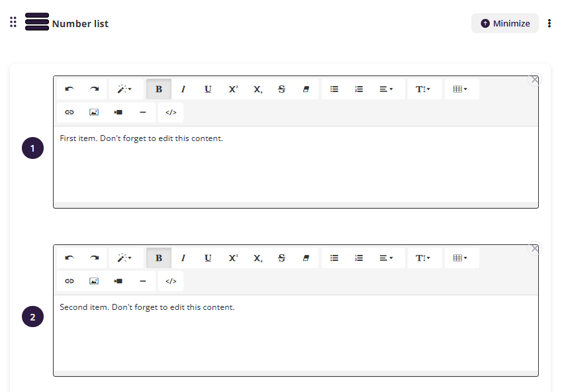
Task: Click the Minimize button
Action: 505,23
